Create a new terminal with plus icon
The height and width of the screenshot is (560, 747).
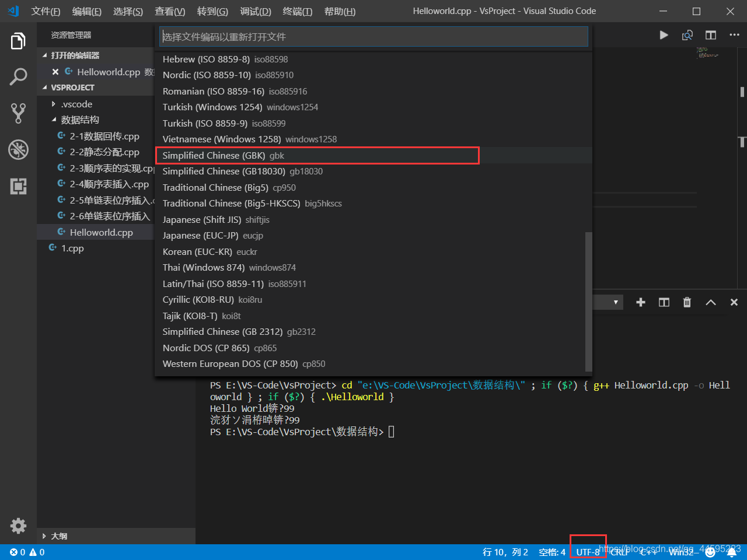[x=641, y=302]
